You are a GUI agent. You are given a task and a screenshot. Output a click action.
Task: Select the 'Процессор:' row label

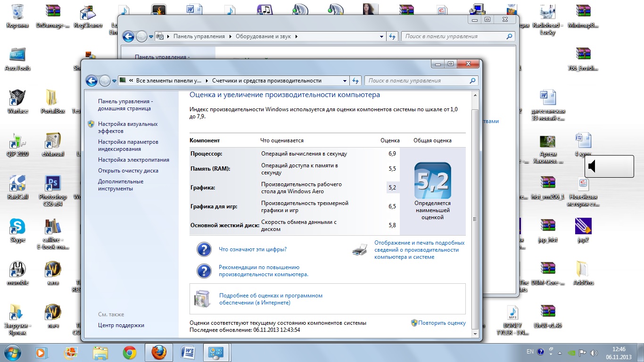[206, 154]
